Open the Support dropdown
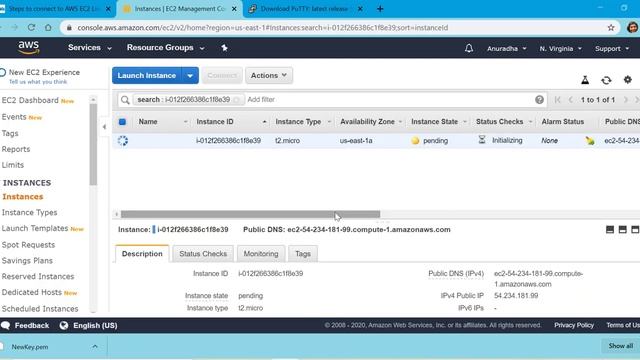This screenshot has height=360, width=640. pyautogui.click(x=612, y=49)
